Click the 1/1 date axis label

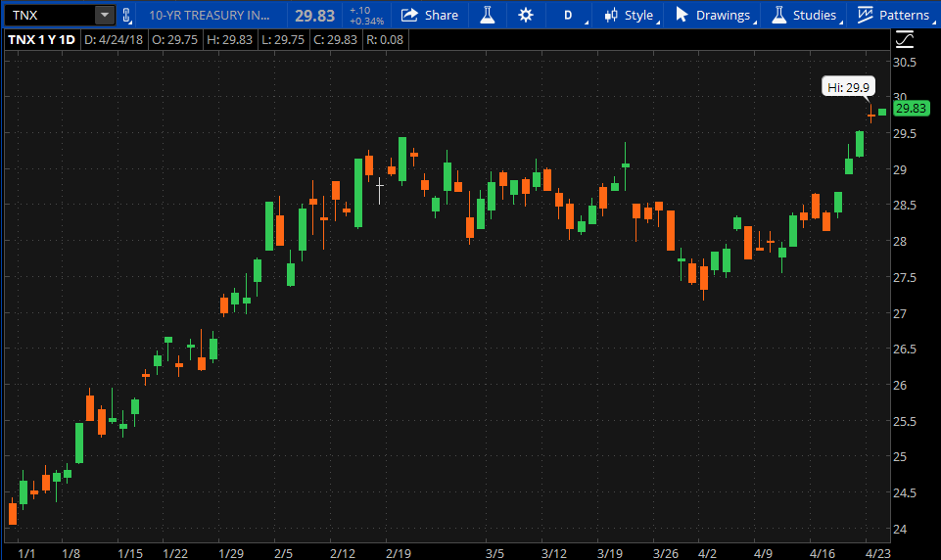[x=26, y=553]
